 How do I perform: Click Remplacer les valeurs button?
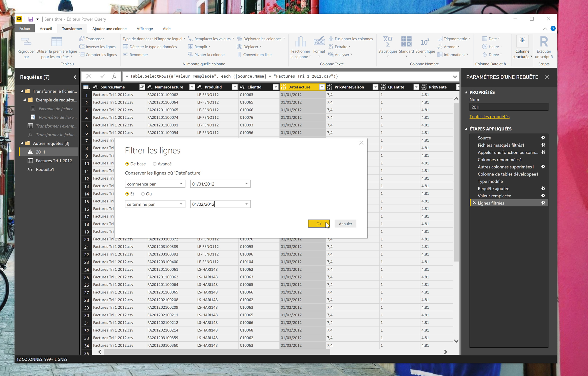[x=211, y=39]
